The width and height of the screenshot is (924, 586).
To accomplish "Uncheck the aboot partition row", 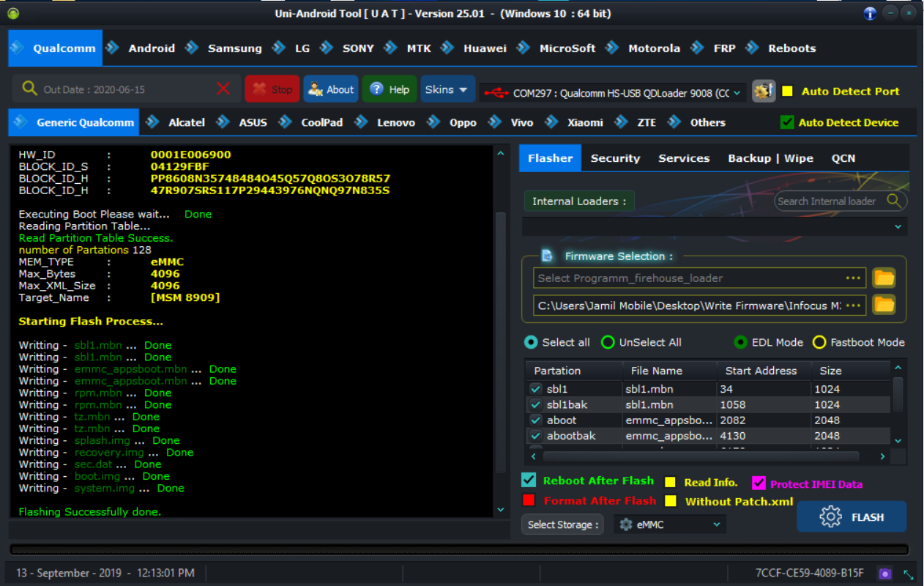I will coord(536,420).
